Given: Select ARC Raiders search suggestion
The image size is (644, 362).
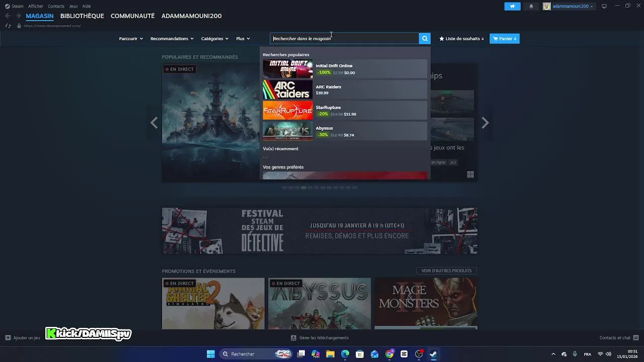Looking at the screenshot, I should [x=345, y=90].
